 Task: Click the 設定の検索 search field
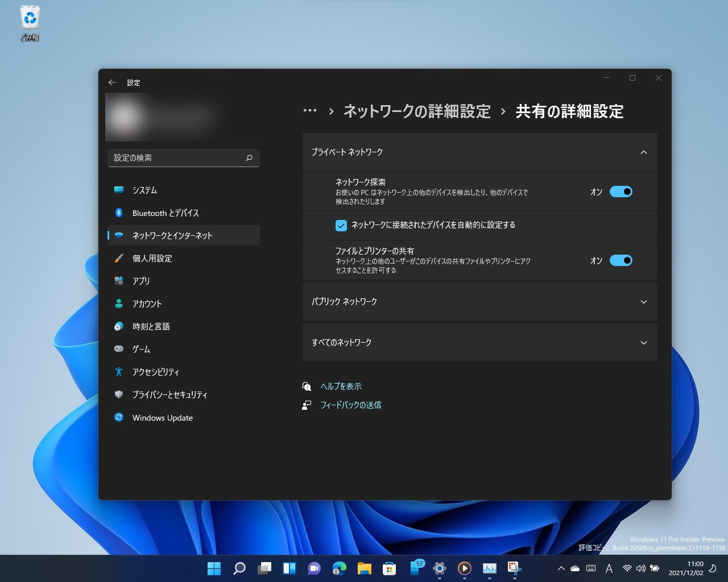tap(183, 157)
